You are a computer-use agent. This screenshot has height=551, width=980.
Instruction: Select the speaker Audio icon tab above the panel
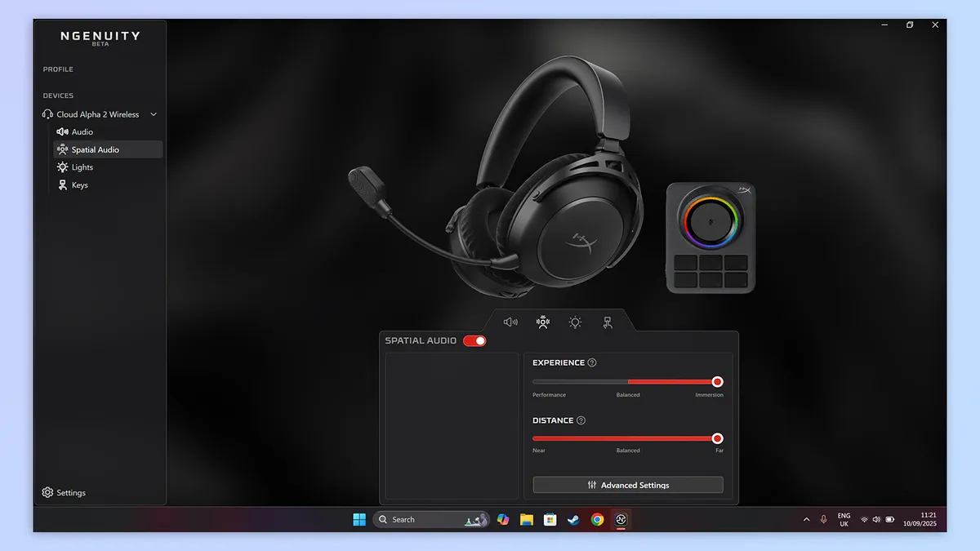510,322
